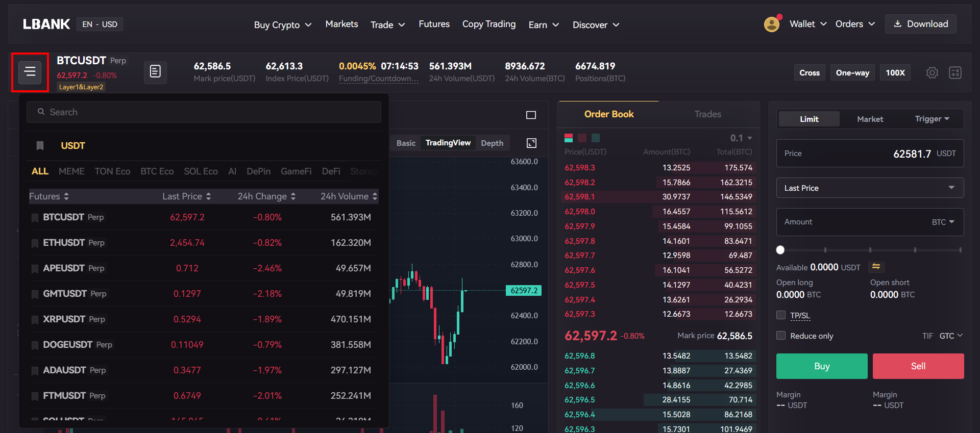Click the red Sell button

tap(918, 366)
